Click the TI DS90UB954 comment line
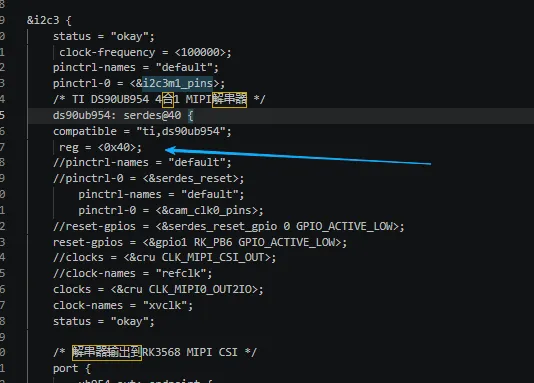 pyautogui.click(x=159, y=99)
